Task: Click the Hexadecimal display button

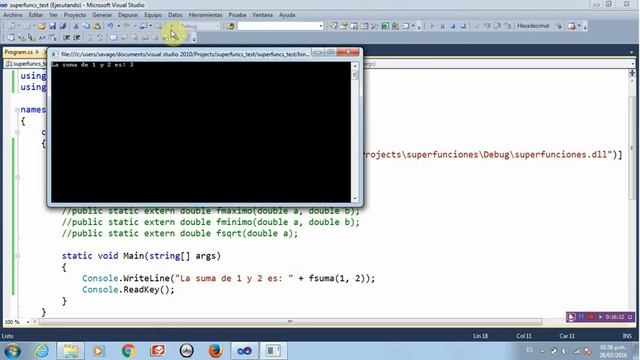Action: (x=533, y=26)
